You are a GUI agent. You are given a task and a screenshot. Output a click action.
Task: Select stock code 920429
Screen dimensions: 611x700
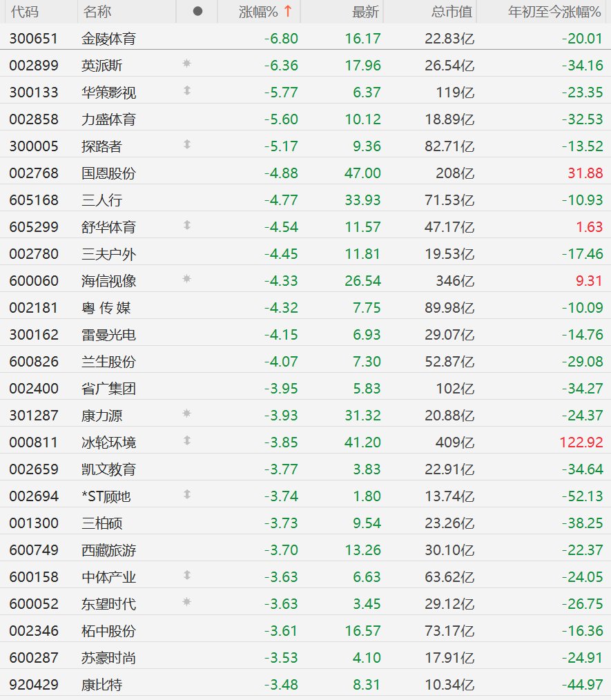click(x=34, y=685)
